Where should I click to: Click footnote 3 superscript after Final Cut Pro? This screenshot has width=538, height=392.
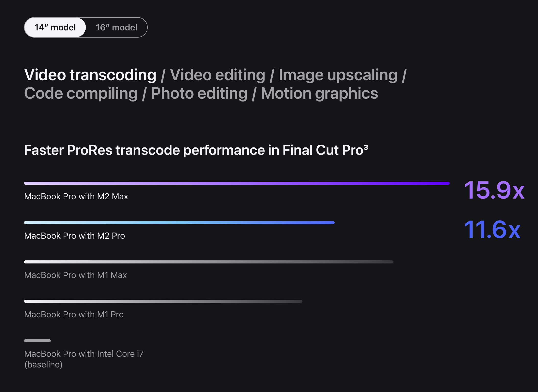[x=366, y=147]
